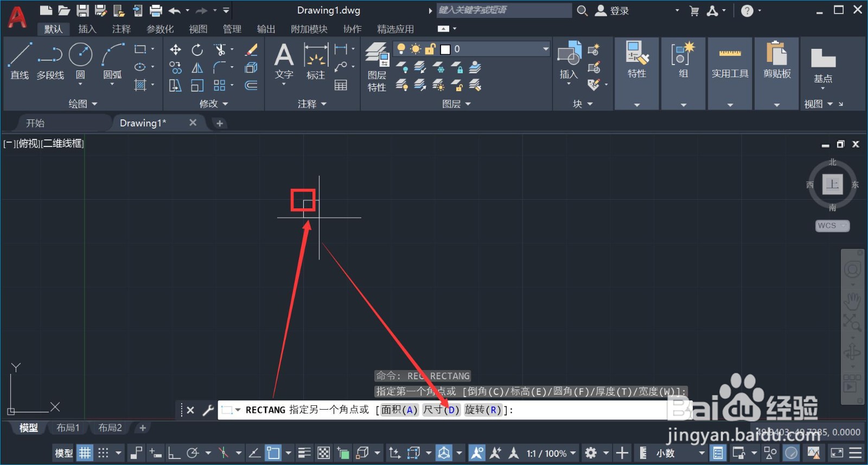Image resolution: width=868 pixels, height=465 pixels.
Task: Expand the Annotation (注释) panel
Action: click(312, 104)
